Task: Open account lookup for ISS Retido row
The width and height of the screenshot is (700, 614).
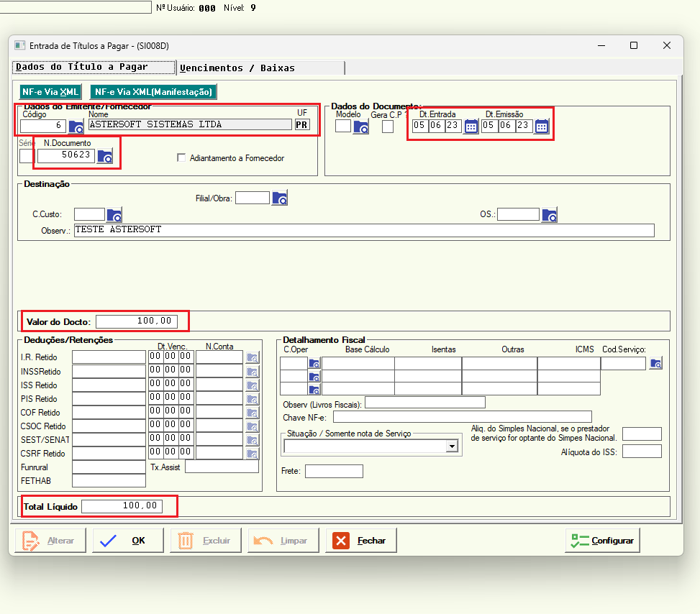Action: click(253, 385)
